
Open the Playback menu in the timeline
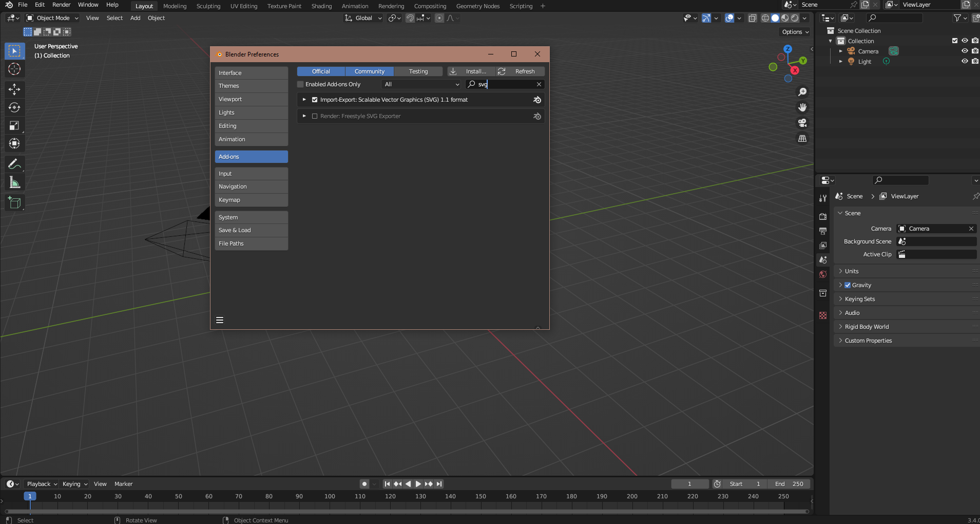42,484
